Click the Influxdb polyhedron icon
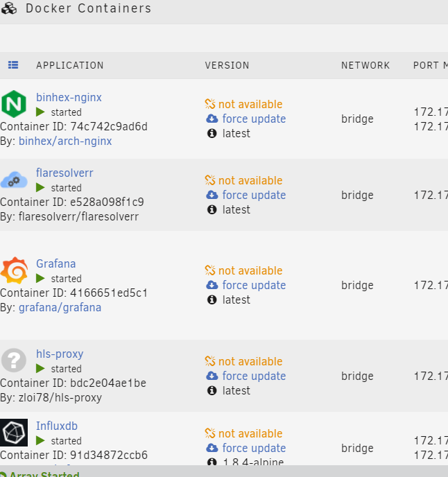 pos(14,433)
